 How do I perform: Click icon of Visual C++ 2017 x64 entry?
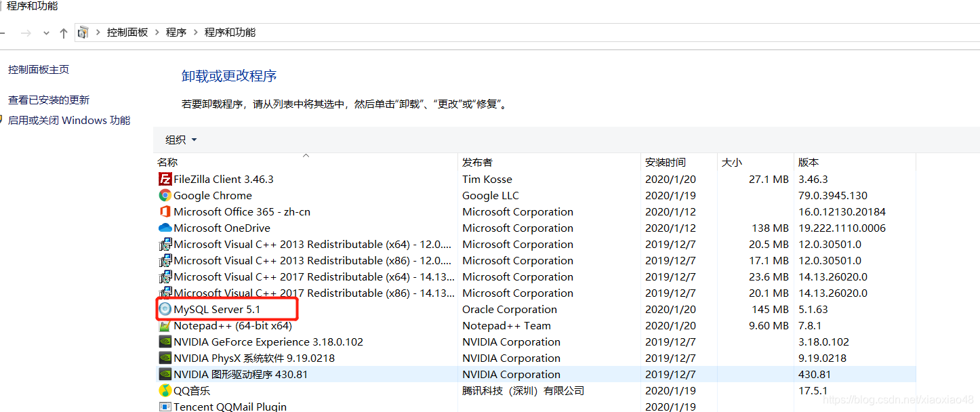coord(165,277)
